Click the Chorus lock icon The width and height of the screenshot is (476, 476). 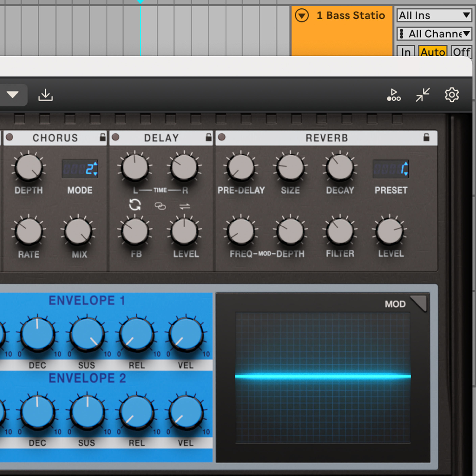[x=103, y=137]
